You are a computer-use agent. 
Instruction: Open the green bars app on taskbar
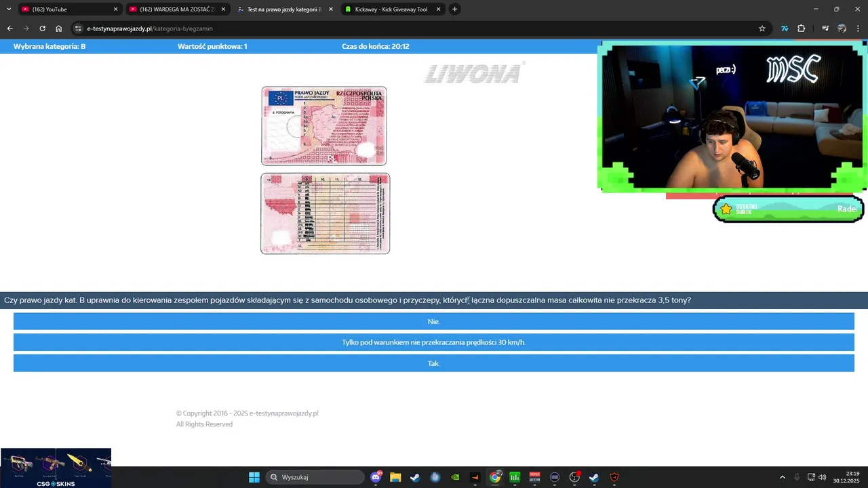(515, 477)
